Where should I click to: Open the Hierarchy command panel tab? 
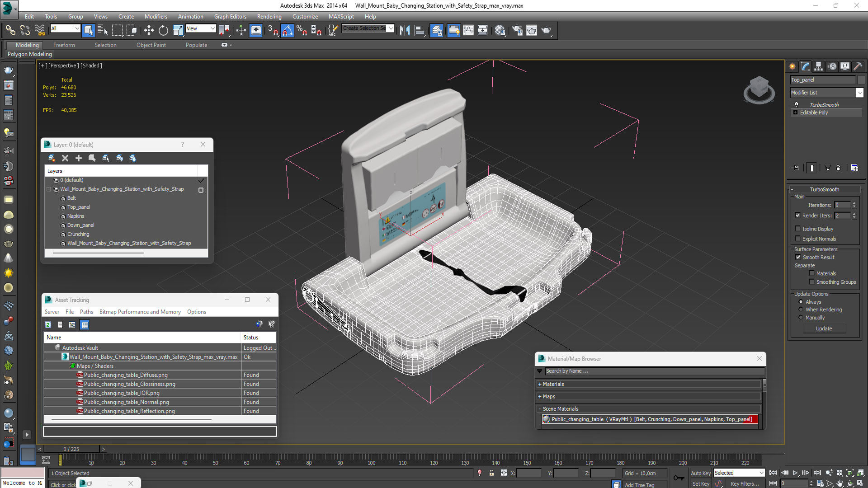[818, 66]
